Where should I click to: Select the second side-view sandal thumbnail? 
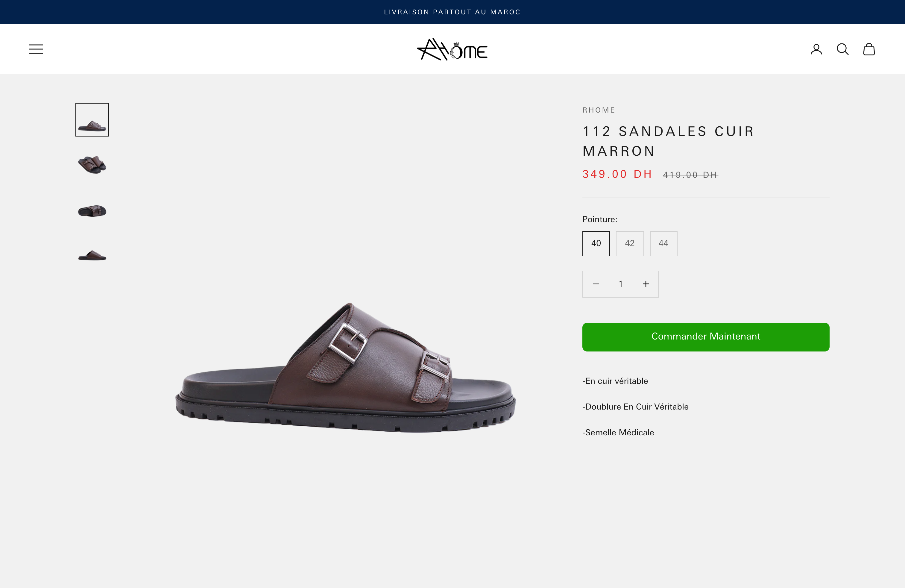(x=92, y=165)
